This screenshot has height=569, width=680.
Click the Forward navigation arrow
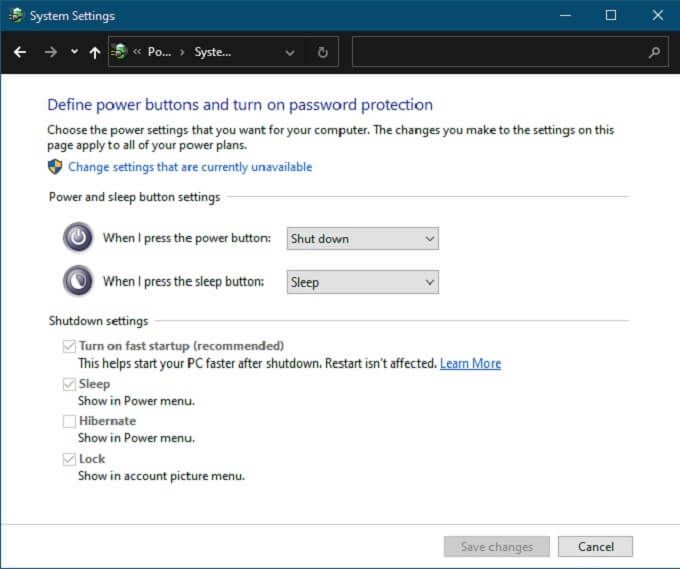(x=50, y=52)
